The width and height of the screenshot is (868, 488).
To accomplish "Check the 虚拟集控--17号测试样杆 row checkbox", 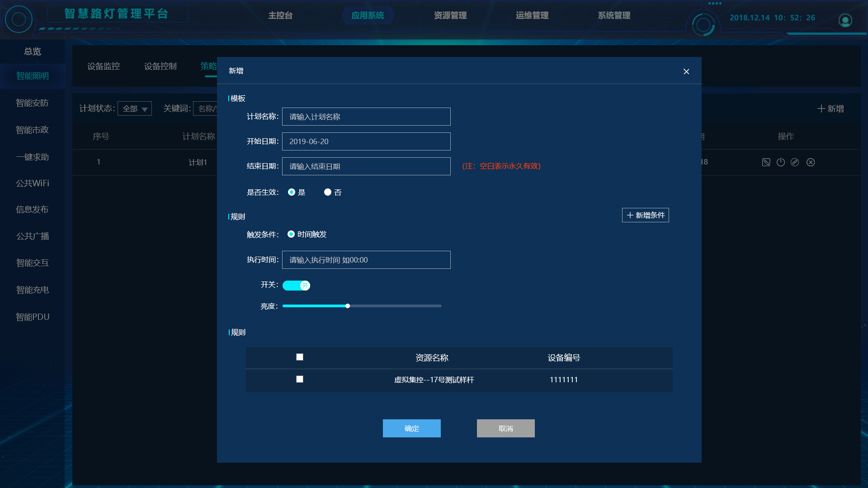I will (x=300, y=380).
